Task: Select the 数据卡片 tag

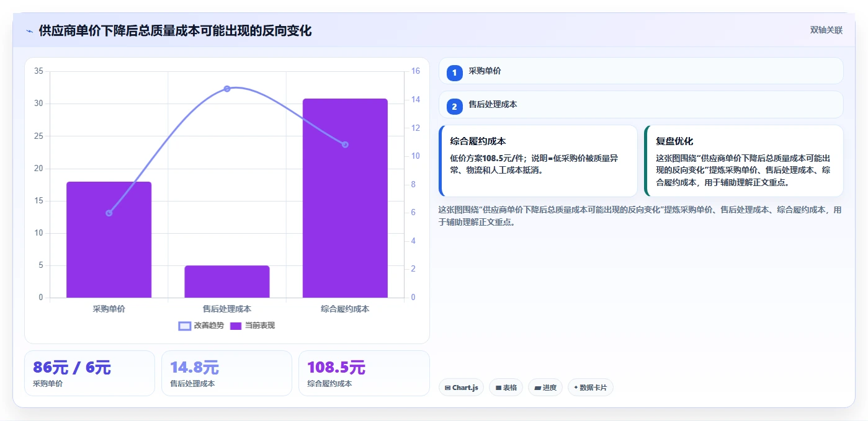Action: pyautogui.click(x=591, y=388)
